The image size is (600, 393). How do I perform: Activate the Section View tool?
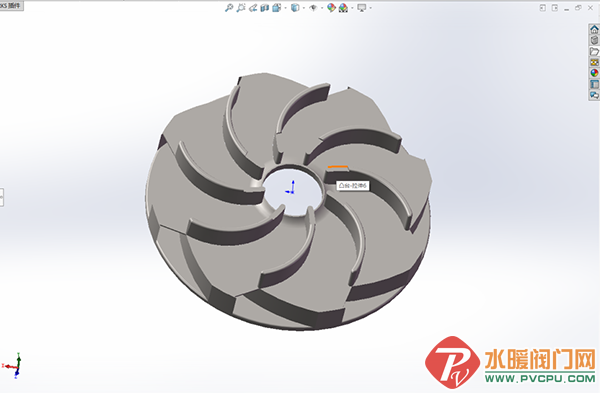[264, 8]
